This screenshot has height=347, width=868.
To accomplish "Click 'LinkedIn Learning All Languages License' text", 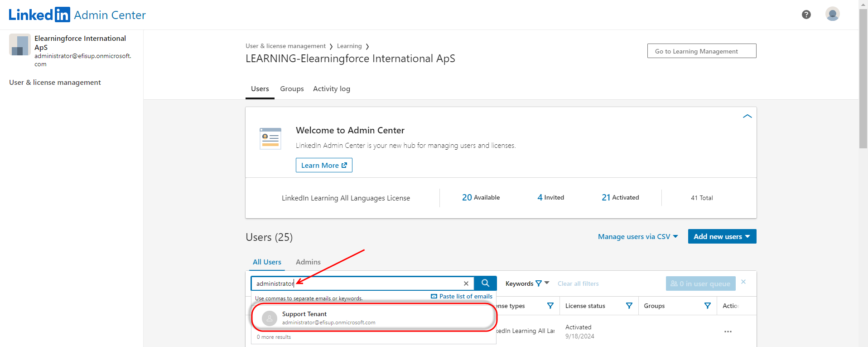I will tap(346, 198).
